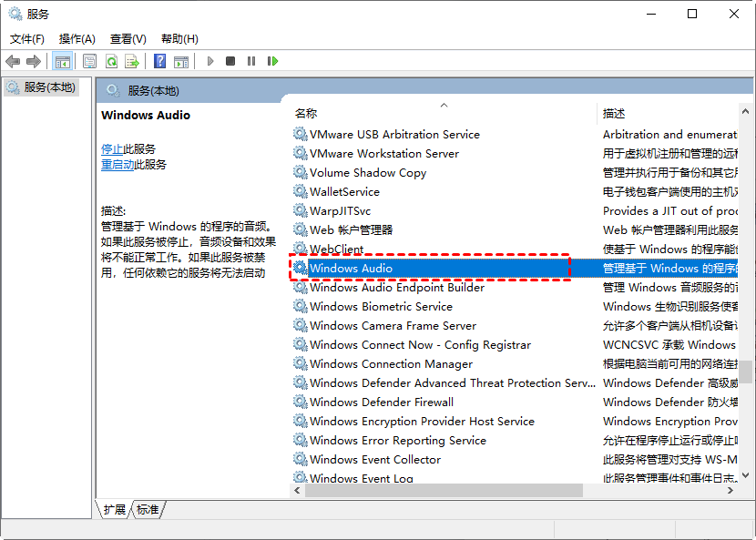Open the 查看(V) menu
756x540 pixels.
pyautogui.click(x=128, y=38)
